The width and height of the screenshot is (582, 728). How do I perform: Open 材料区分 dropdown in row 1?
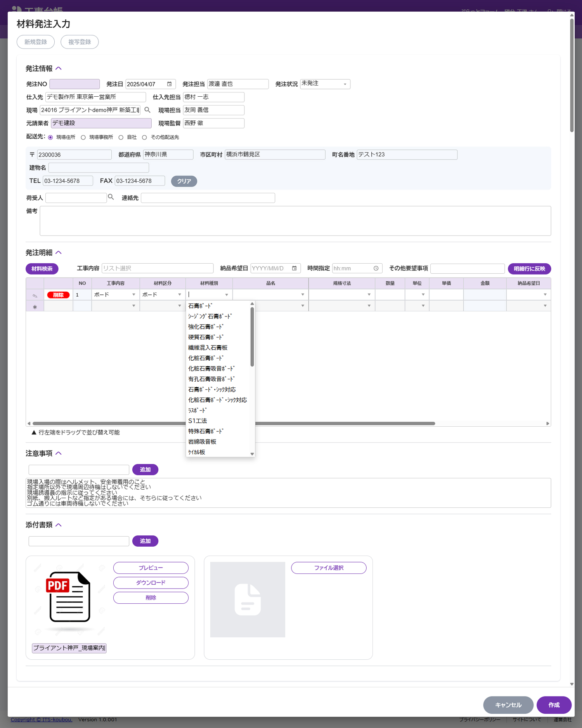[179, 295]
